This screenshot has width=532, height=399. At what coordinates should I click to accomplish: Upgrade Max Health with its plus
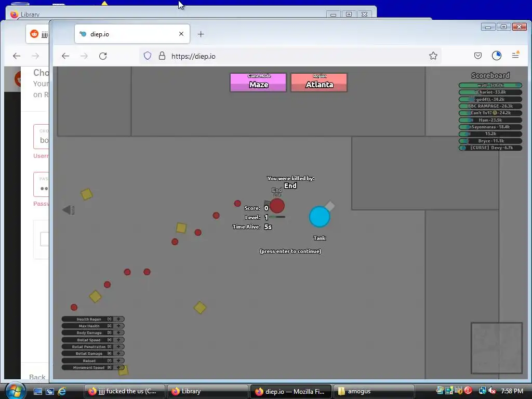tap(118, 326)
